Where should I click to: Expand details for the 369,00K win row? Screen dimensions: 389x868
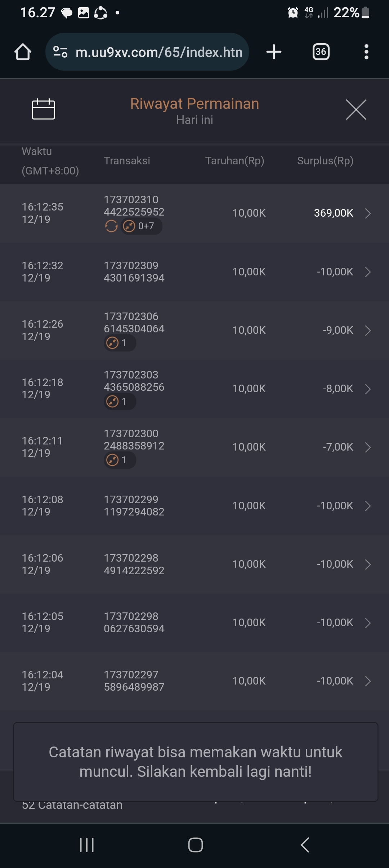pos(368,213)
